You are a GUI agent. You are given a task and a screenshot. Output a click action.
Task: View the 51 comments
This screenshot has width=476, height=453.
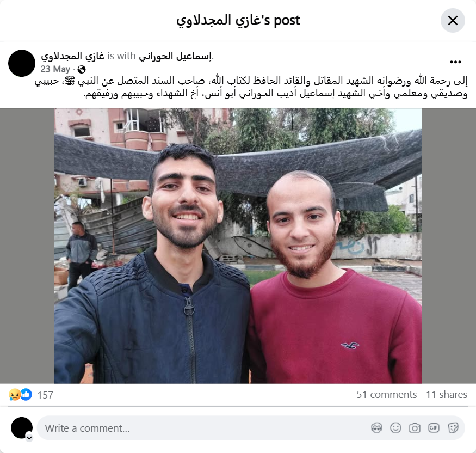386,395
